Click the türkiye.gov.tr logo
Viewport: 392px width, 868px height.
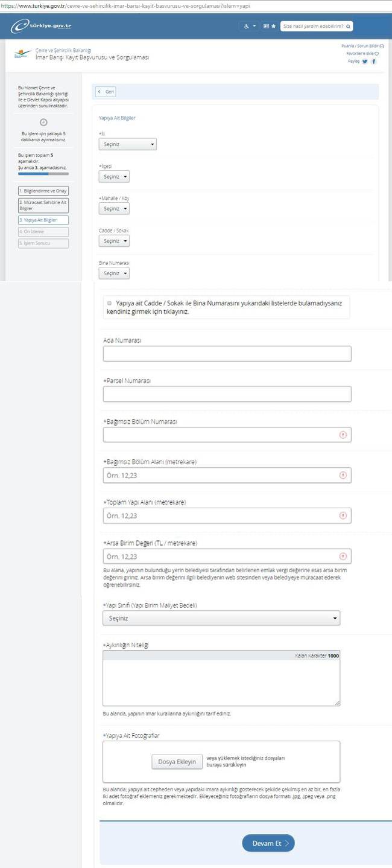point(41,27)
